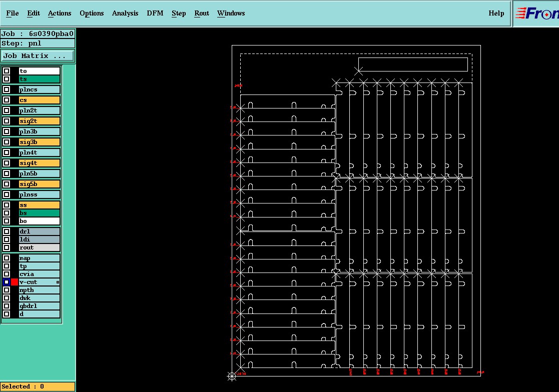Toggle the checkbox for layer cvia
559x392 pixels.
(x=7, y=274)
